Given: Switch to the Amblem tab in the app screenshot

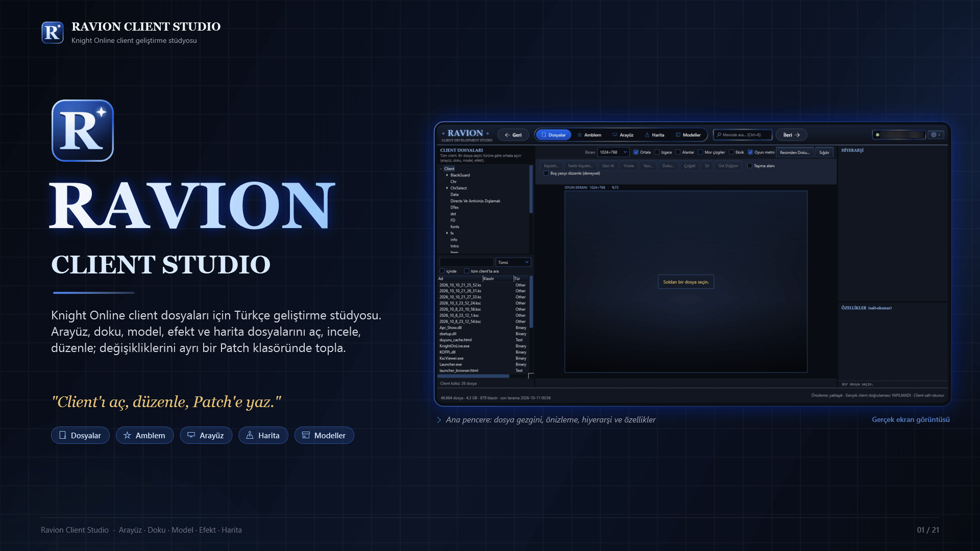Looking at the screenshot, I should point(589,135).
